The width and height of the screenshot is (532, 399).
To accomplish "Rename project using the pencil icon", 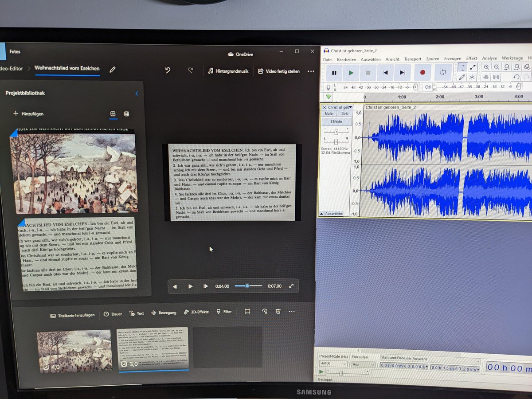I will click(113, 69).
